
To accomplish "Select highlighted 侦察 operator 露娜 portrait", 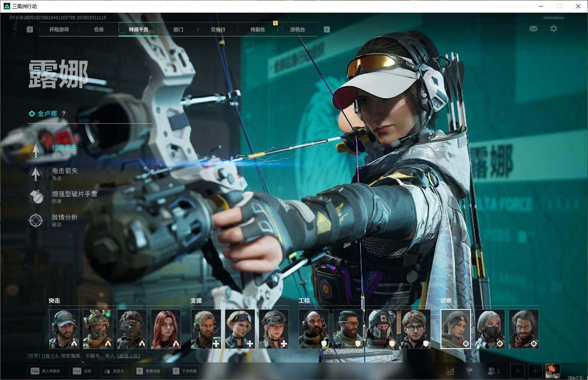I will pos(455,329).
